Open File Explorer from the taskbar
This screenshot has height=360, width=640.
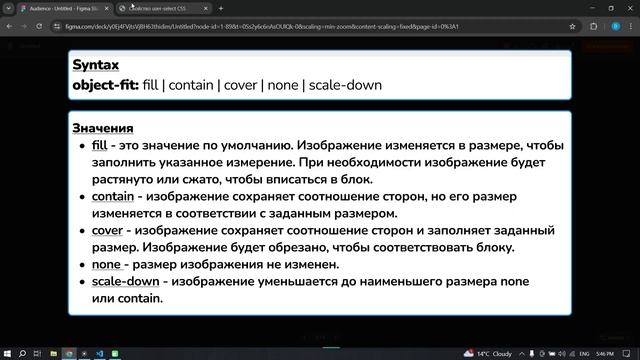coord(53,353)
